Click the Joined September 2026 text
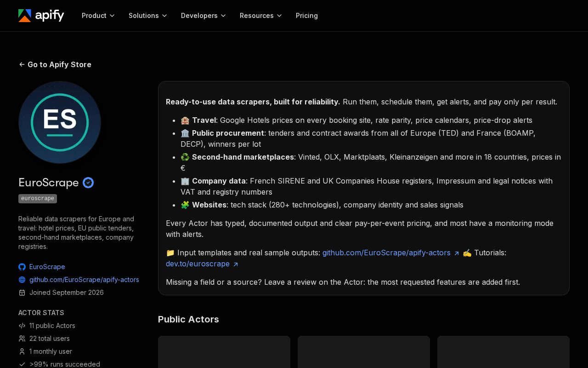Screen dimensions: 588x368 pyautogui.click(x=67, y=293)
